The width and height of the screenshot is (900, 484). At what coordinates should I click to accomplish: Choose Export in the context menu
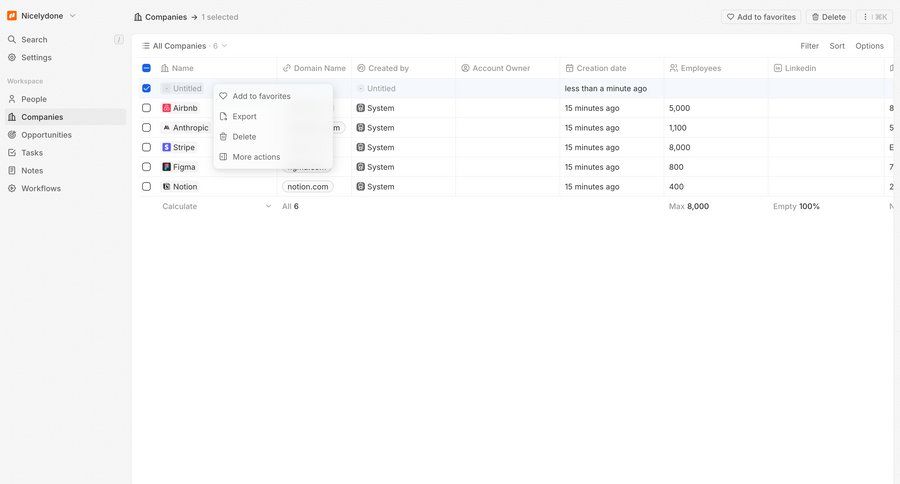273,117
